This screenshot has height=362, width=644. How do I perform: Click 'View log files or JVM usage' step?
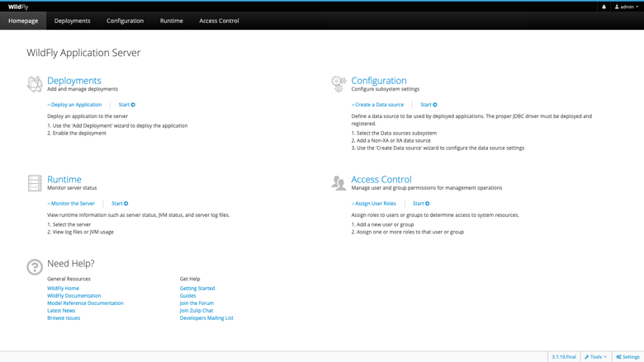(x=81, y=232)
